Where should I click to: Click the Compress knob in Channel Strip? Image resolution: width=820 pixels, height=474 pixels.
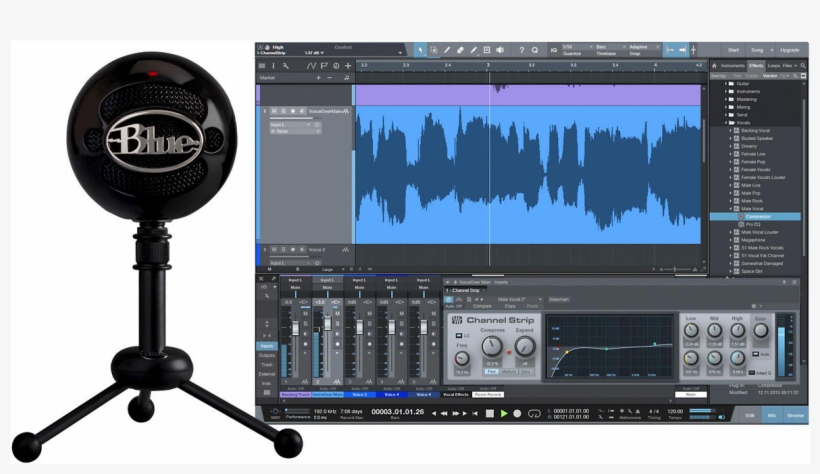pyautogui.click(x=492, y=346)
